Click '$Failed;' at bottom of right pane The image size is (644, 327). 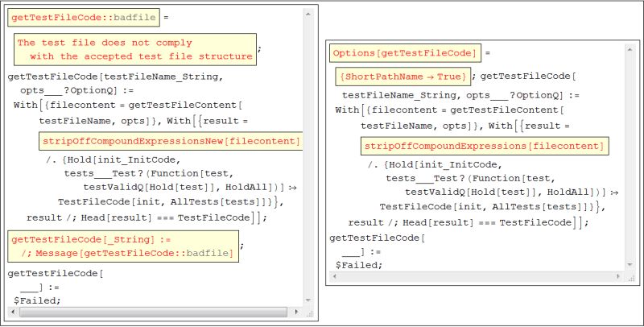(x=359, y=265)
